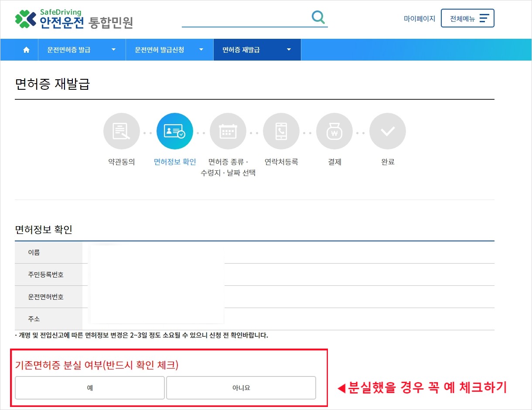Screen dimensions: 532x410
Task: Click the 완료 checkmark step icon
Action: coord(387,131)
